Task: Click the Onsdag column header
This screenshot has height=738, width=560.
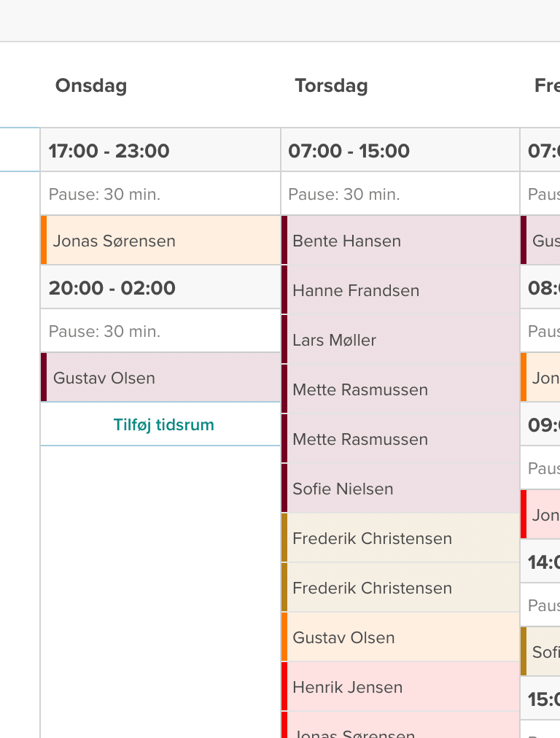Action: pos(90,85)
